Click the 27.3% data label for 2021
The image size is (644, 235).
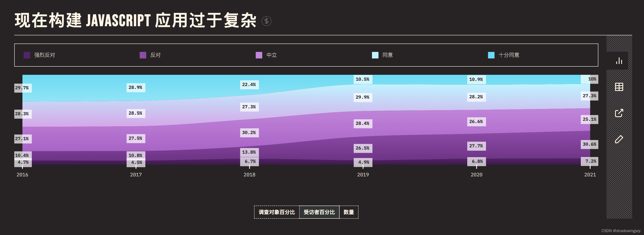coord(589,96)
